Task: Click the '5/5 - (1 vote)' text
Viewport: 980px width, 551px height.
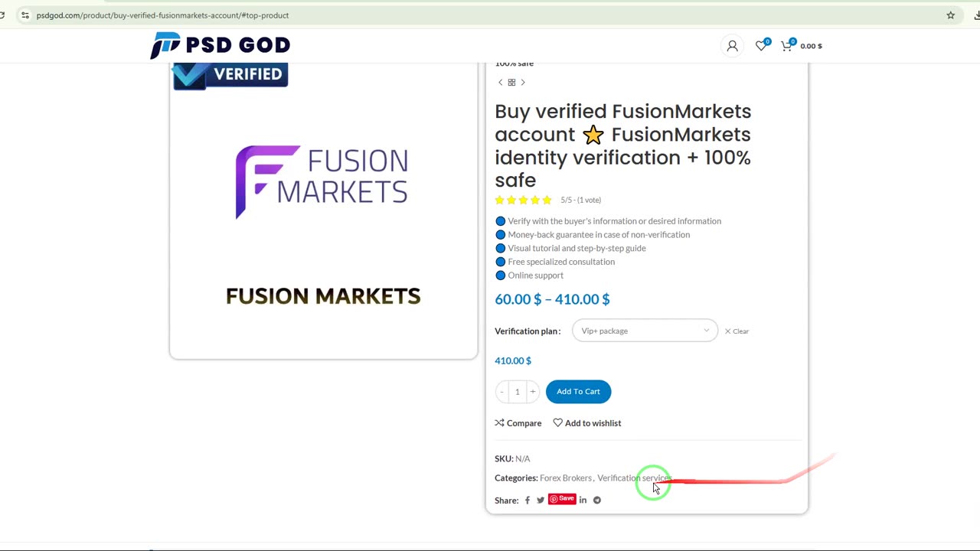Action: [580, 201]
